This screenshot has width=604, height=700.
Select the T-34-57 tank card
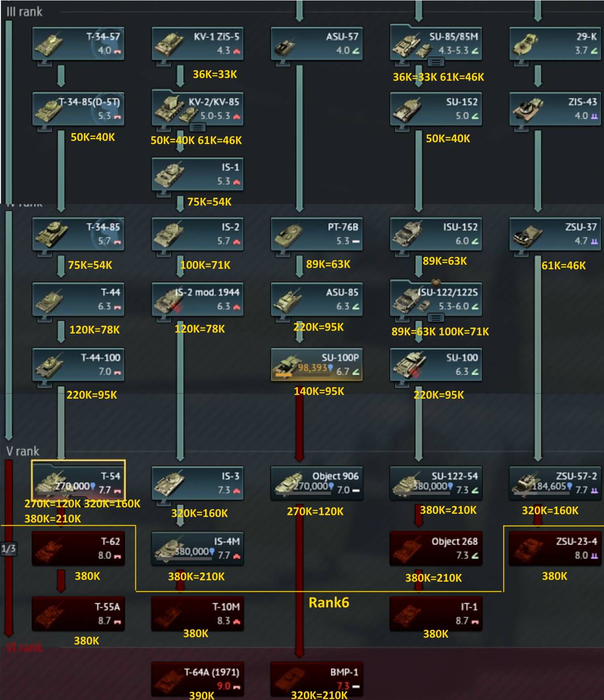tap(78, 43)
